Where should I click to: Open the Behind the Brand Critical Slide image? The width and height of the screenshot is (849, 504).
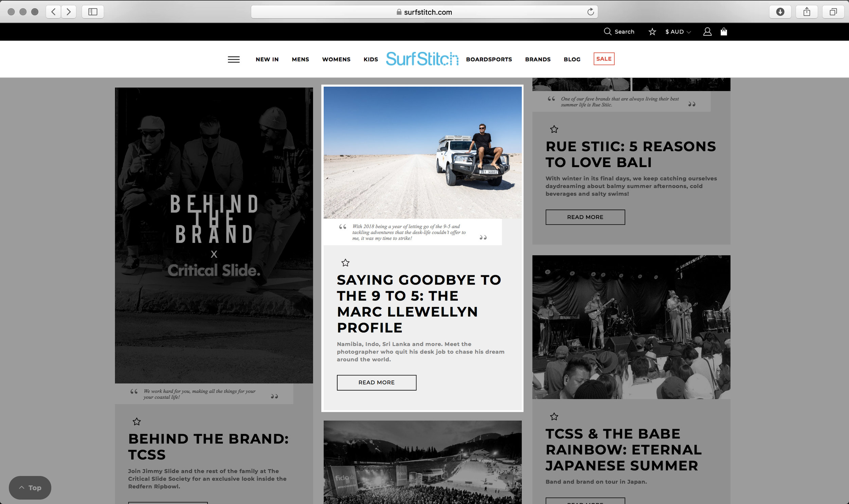coord(214,235)
